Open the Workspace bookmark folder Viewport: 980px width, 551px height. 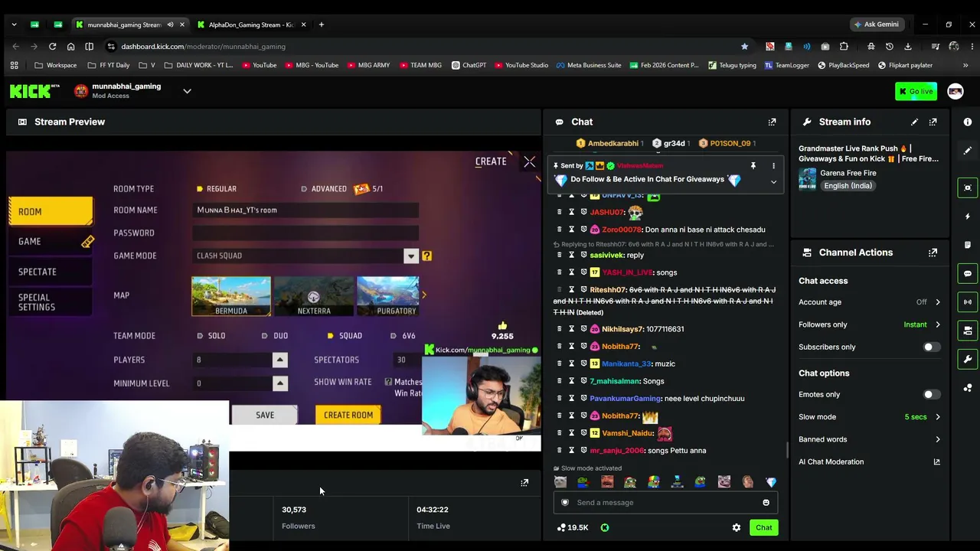point(56,65)
